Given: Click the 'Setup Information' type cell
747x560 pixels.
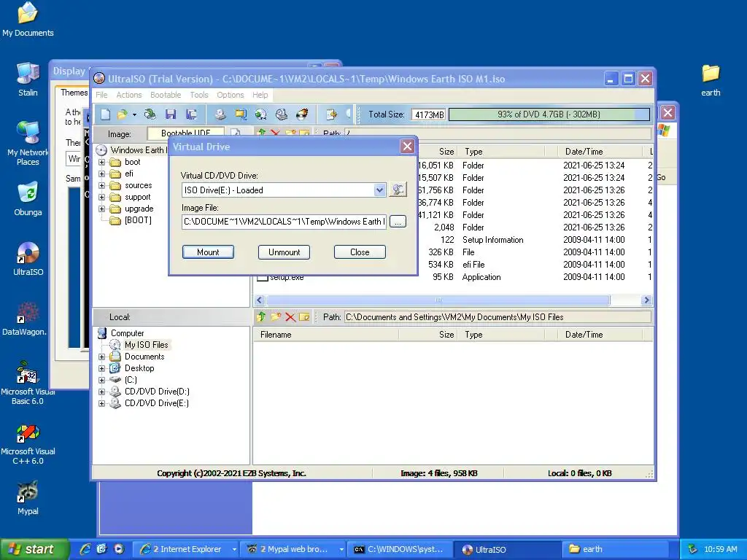Looking at the screenshot, I should tap(492, 240).
